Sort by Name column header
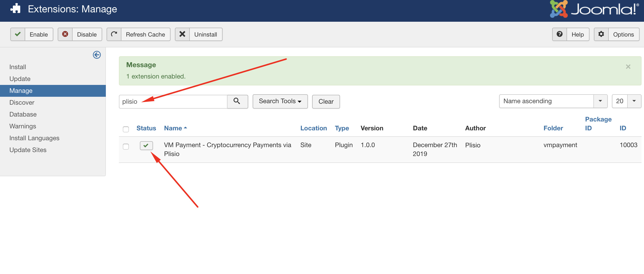The height and width of the screenshot is (274, 644). [x=175, y=128]
